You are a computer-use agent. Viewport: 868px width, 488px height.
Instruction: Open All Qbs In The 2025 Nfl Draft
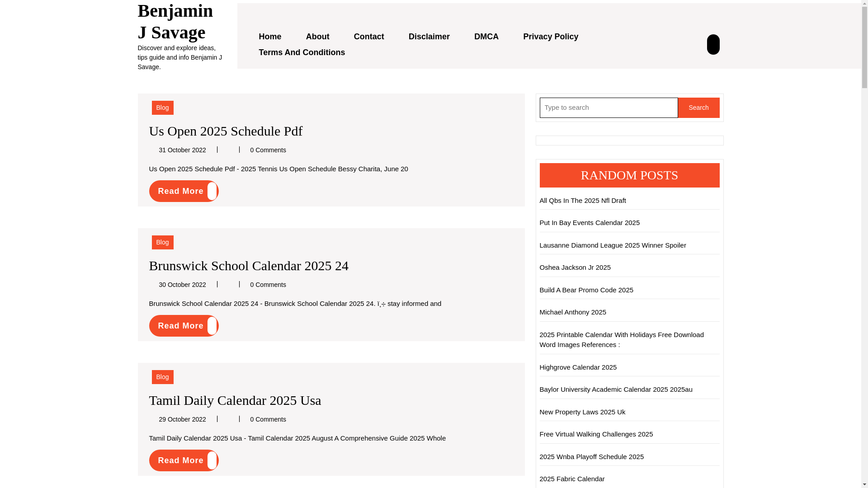coord(583,201)
